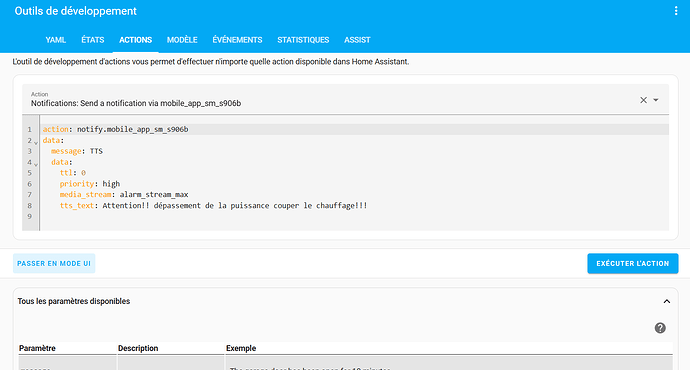This screenshot has width=690, height=370.
Task: Switch to the YAML tab
Action: tap(56, 40)
